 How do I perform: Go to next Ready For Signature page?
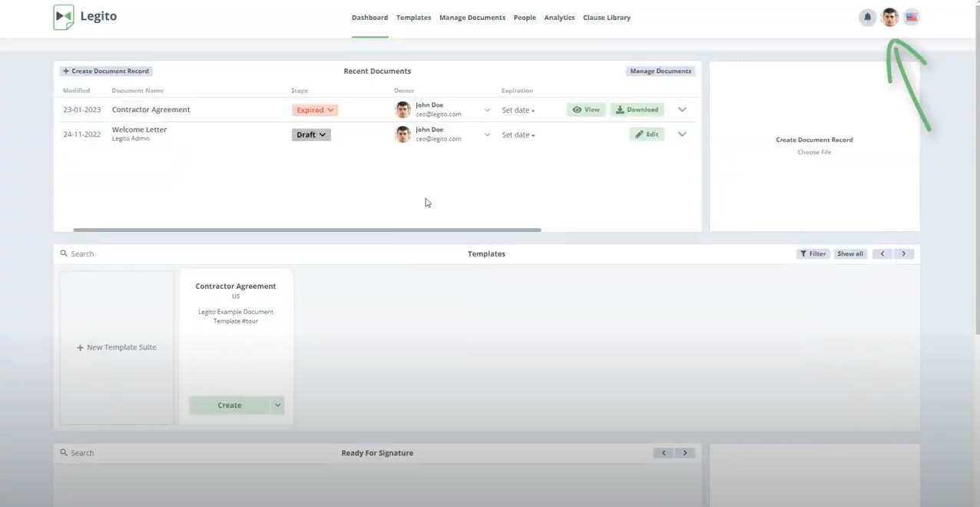click(x=685, y=453)
